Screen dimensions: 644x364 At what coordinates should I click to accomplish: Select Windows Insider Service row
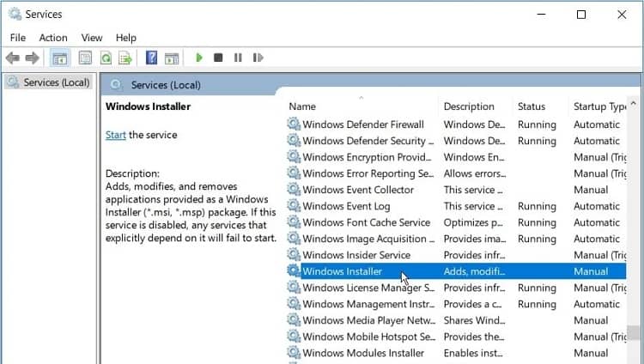click(456, 255)
